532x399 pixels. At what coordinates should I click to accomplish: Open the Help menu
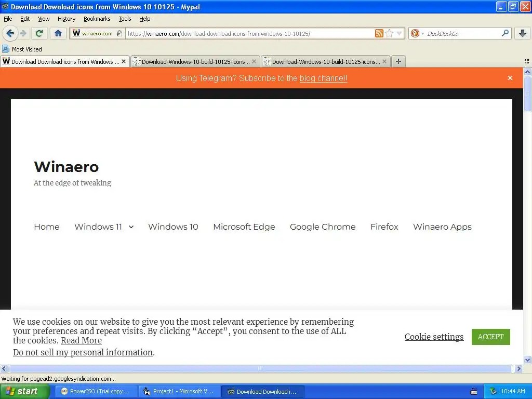145,19
